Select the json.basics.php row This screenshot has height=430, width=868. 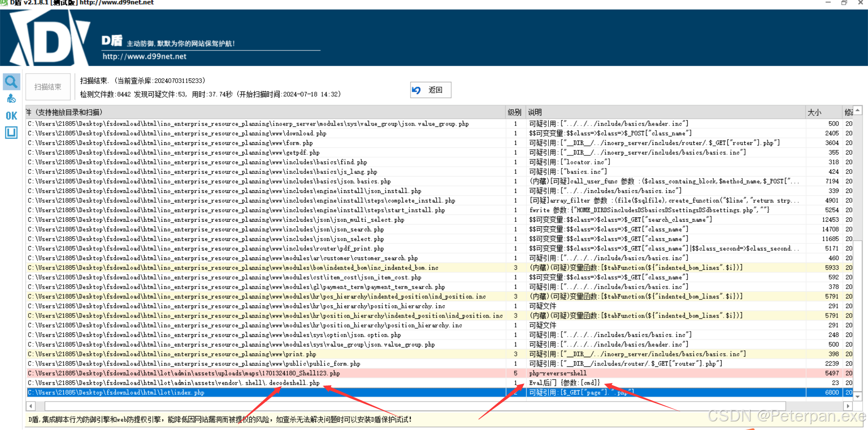(x=439, y=181)
